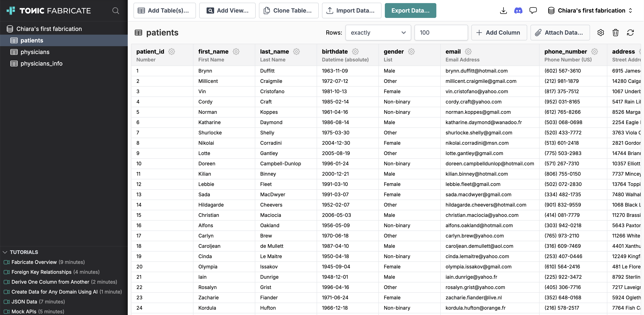The height and width of the screenshot is (315, 644).
Task: Select the physicians table in sidebar
Action: pyautogui.click(x=35, y=52)
